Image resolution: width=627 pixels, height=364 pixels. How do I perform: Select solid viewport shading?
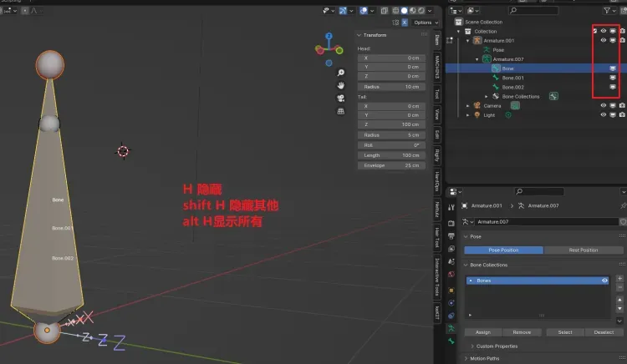[x=405, y=11]
